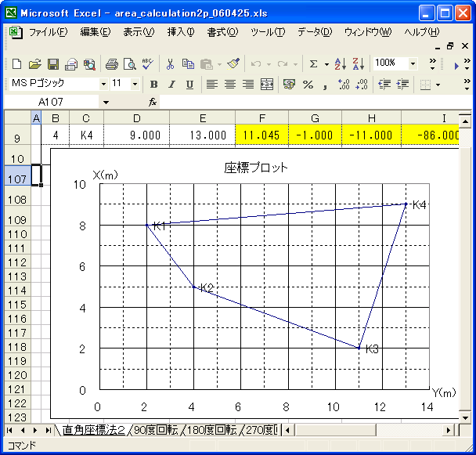476x455 pixels.
Task: Decrease decimal places
Action: point(362,84)
